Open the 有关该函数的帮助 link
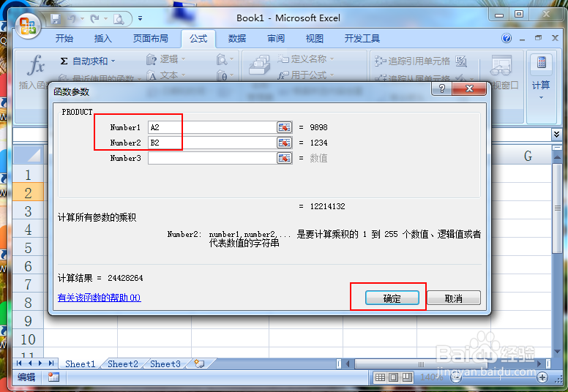The width and height of the screenshot is (568, 392). pos(100,298)
